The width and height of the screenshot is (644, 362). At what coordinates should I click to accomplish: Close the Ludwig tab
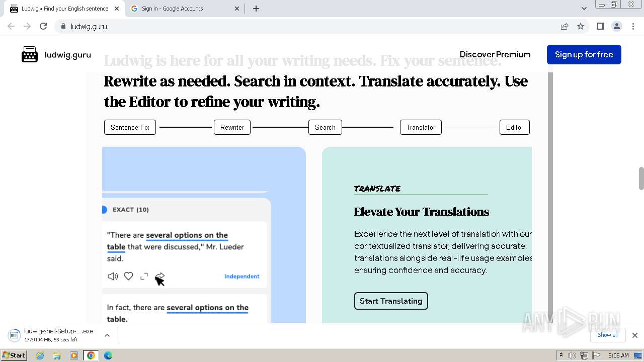pos(117,9)
